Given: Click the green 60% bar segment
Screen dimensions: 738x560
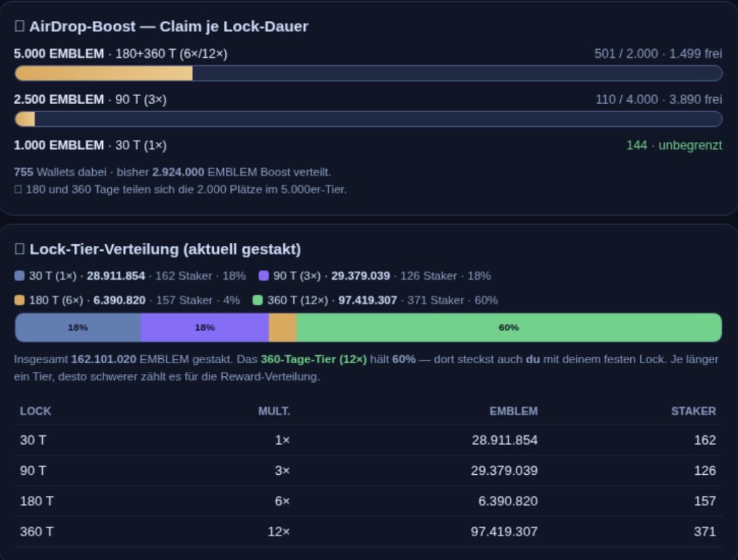Looking at the screenshot, I should [509, 327].
